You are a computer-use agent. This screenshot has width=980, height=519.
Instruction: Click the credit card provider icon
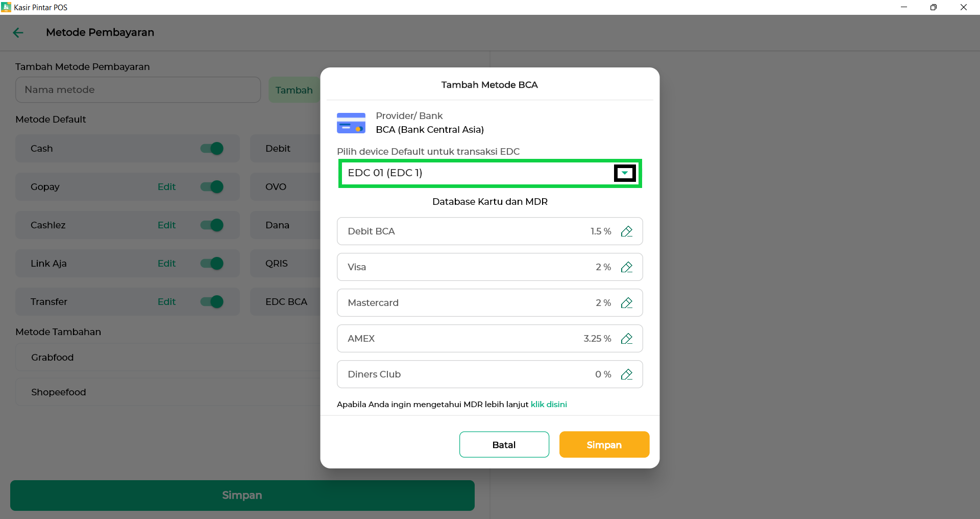[351, 123]
